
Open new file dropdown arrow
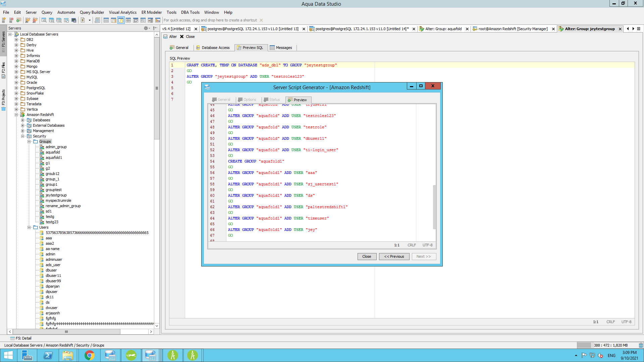[x=90, y=20]
